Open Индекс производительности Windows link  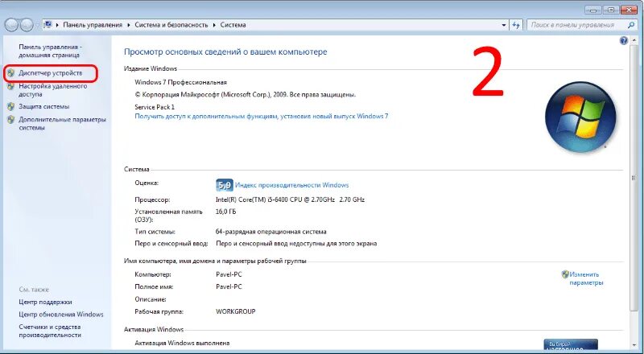pyautogui.click(x=292, y=185)
